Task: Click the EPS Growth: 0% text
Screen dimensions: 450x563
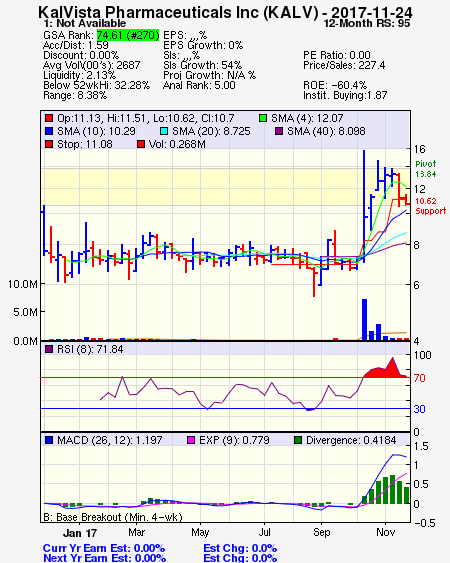Action: 203,45
